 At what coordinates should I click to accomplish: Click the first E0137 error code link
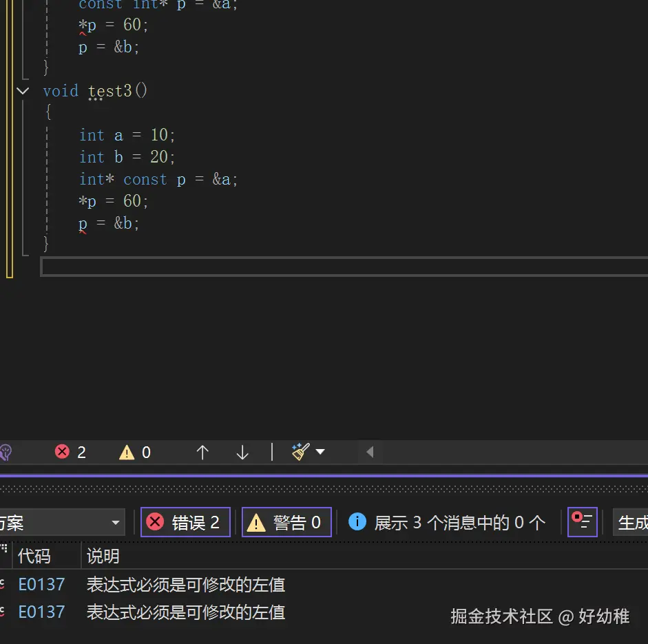(41, 584)
